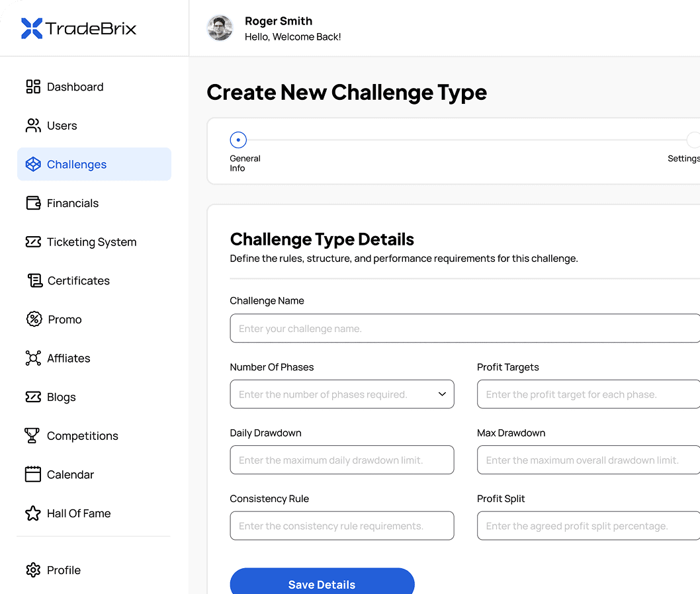Click the Affliates network icon

click(33, 359)
